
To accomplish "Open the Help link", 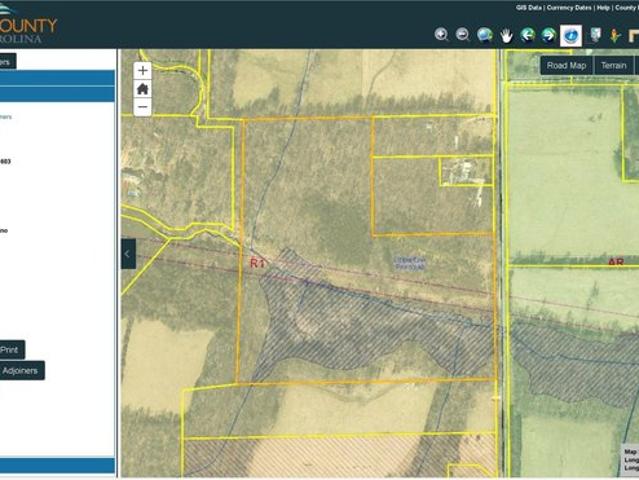I will point(603,7).
